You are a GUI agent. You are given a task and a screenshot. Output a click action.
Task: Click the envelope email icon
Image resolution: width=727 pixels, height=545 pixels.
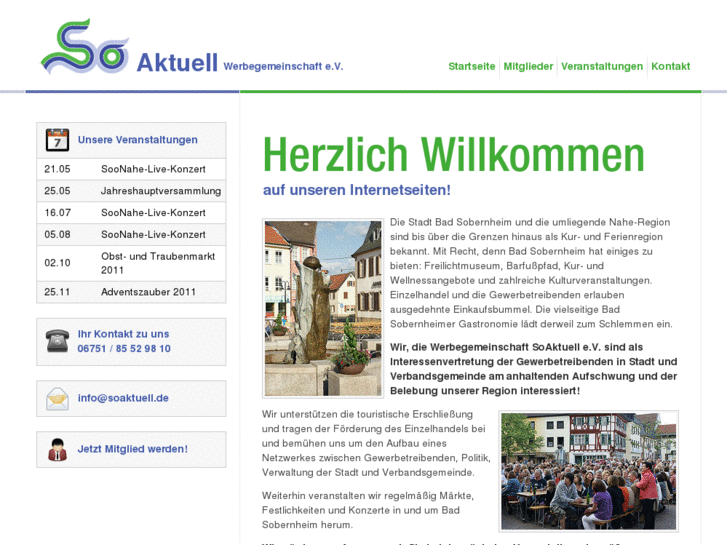pos(57,399)
